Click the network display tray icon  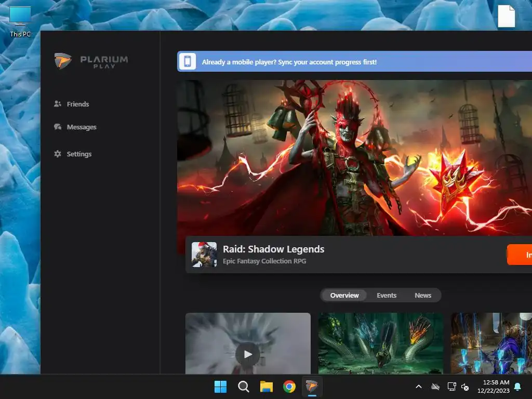click(x=451, y=387)
